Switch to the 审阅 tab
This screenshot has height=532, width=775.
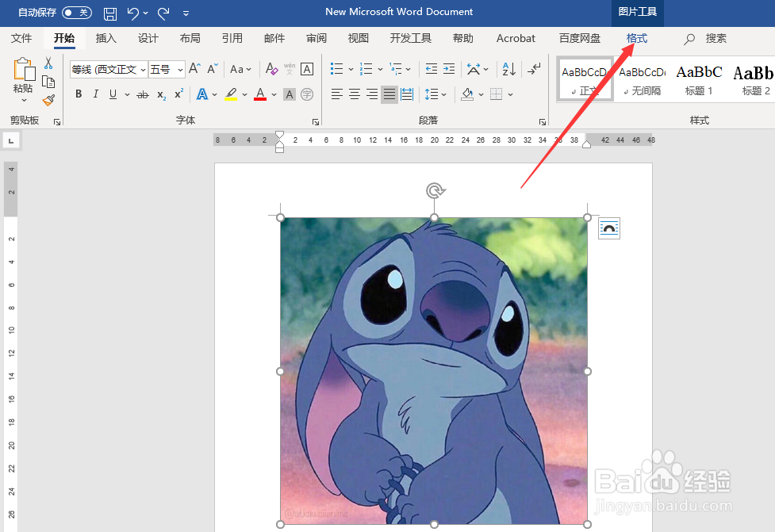tap(317, 39)
